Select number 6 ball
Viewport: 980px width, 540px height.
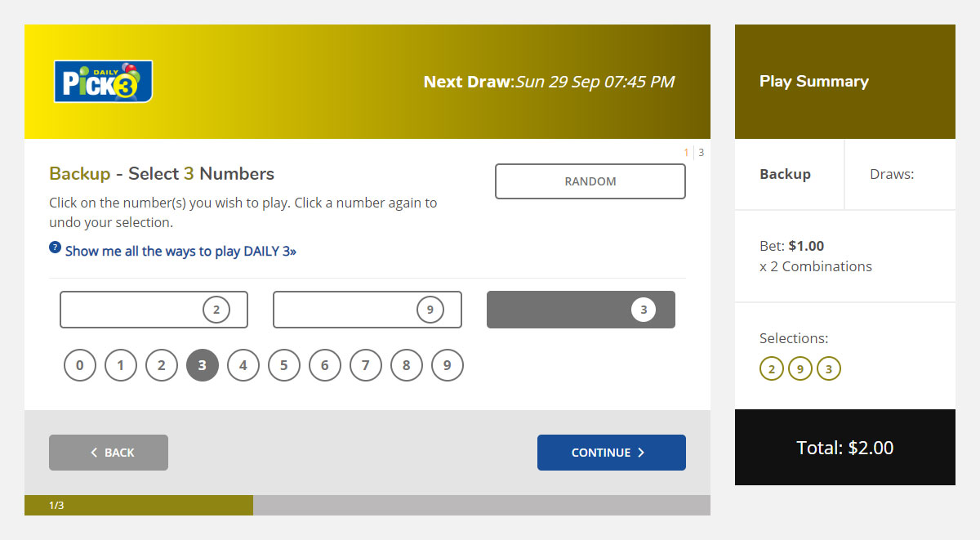pos(325,366)
